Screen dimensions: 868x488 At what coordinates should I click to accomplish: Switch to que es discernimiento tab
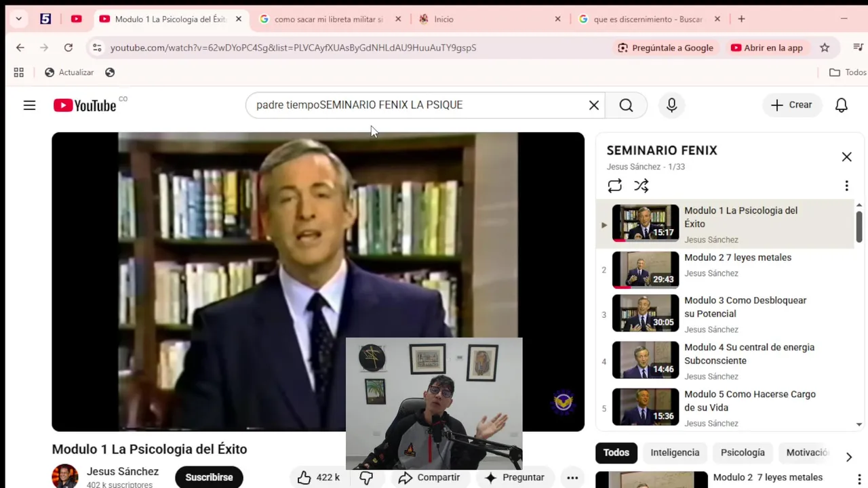[648, 19]
